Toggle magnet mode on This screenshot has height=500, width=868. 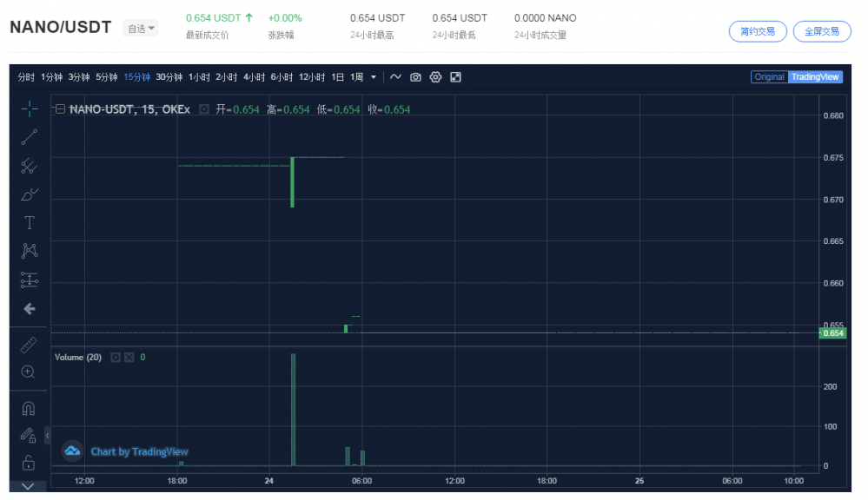[29, 408]
